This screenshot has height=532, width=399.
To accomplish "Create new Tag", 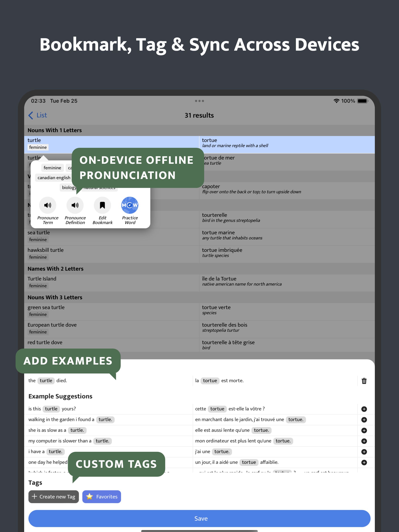I will (54, 497).
